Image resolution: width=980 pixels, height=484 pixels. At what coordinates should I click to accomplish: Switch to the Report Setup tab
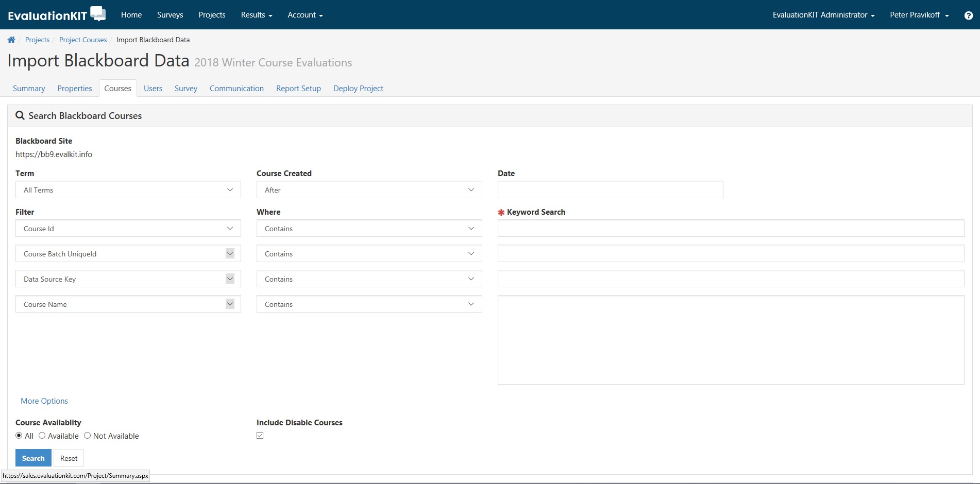coord(298,89)
